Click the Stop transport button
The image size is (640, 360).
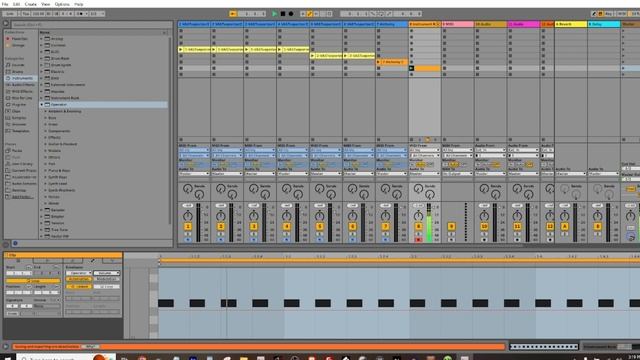coord(283,13)
